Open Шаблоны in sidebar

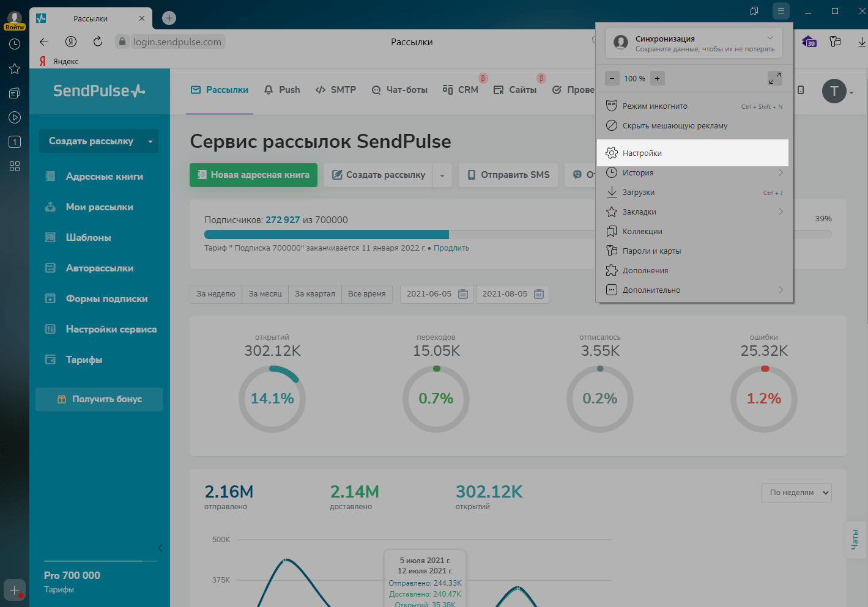(78, 237)
